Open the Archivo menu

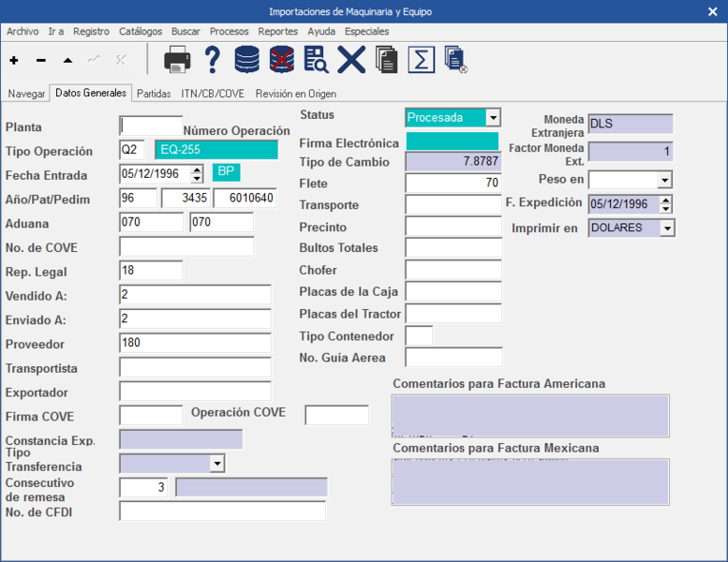(x=22, y=32)
